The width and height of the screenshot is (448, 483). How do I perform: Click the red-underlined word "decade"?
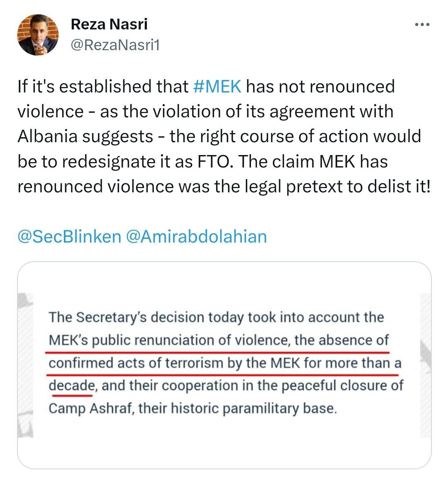(71, 386)
